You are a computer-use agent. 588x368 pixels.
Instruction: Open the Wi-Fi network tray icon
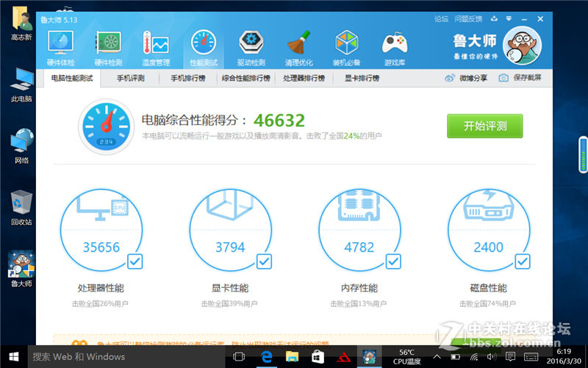474,357
